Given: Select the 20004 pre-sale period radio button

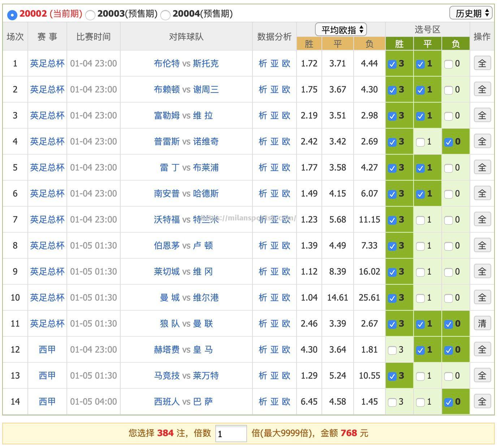Looking at the screenshot, I should (x=165, y=15).
